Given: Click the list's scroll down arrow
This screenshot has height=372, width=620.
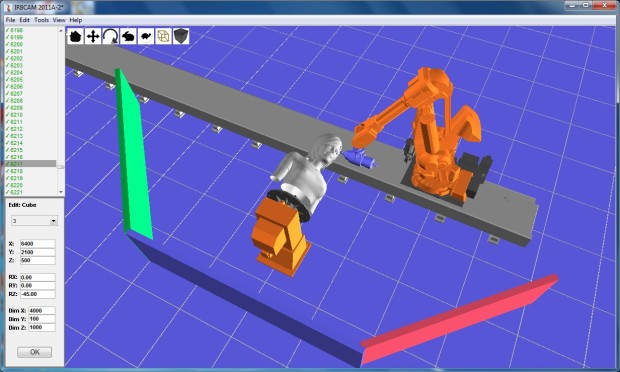Looking at the screenshot, I should pyautogui.click(x=60, y=192).
